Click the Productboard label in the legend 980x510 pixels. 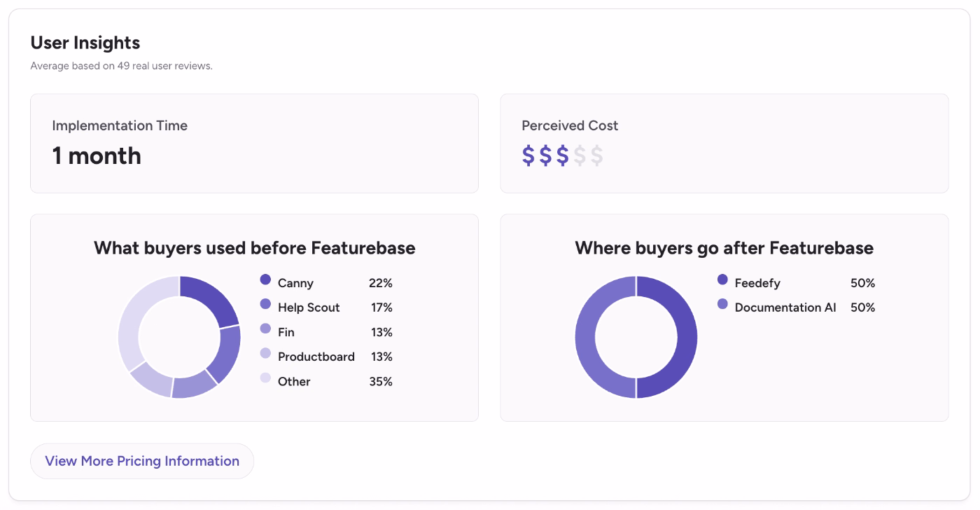point(316,357)
